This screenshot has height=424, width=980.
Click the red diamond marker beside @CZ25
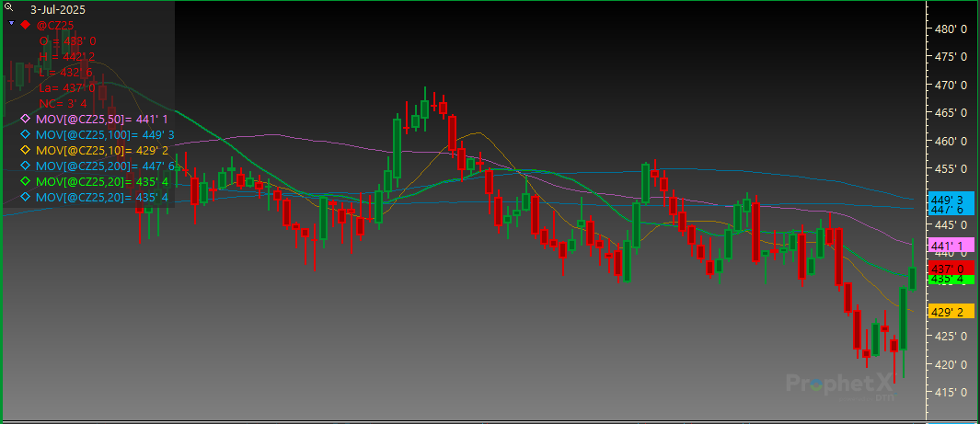tap(26, 25)
